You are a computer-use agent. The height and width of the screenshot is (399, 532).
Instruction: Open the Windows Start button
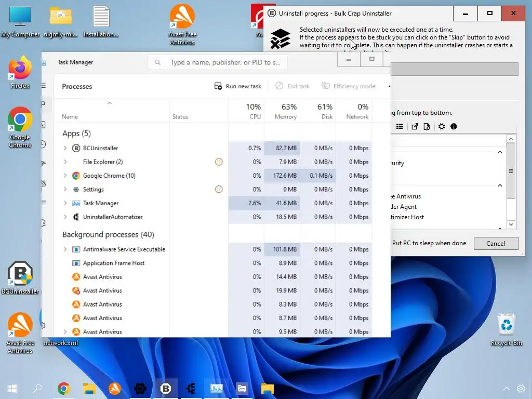click(x=12, y=389)
